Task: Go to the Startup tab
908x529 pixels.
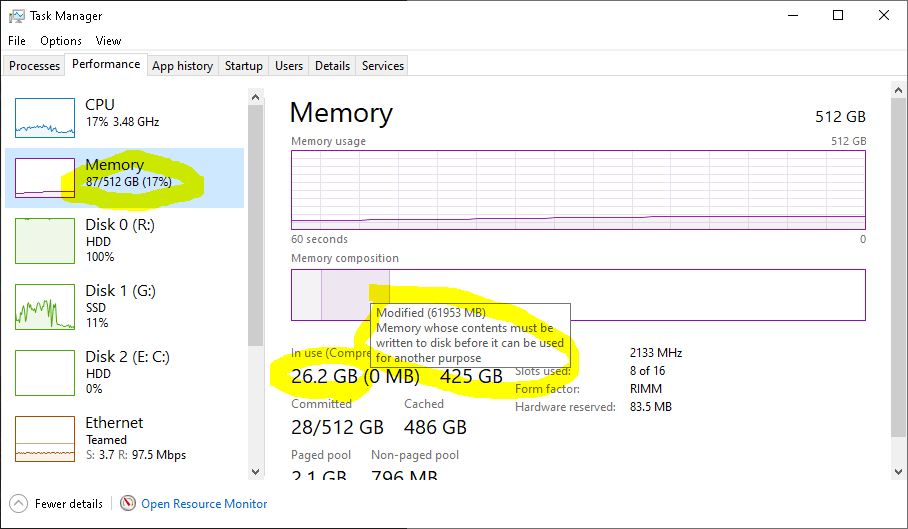Action: pos(244,66)
